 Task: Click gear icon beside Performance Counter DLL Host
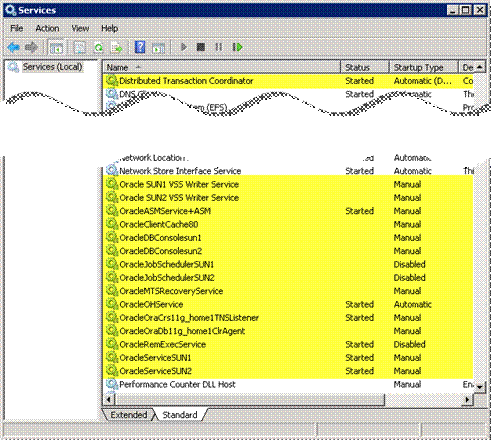tap(112, 384)
